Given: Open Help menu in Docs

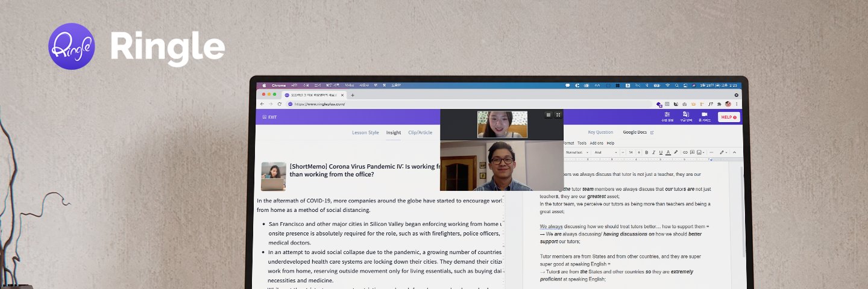Looking at the screenshot, I should pos(611,143).
